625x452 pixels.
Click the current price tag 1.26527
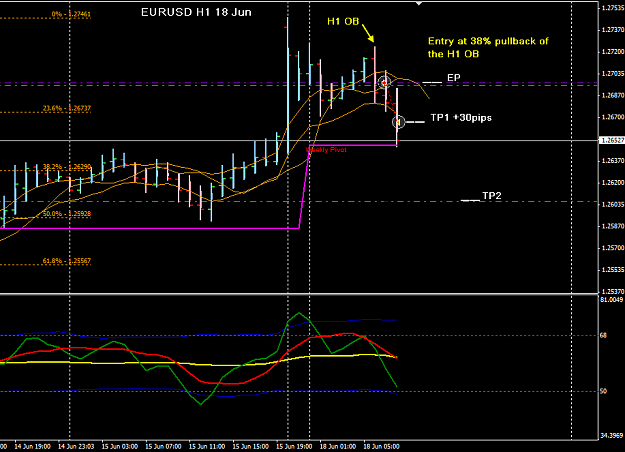pyautogui.click(x=611, y=141)
